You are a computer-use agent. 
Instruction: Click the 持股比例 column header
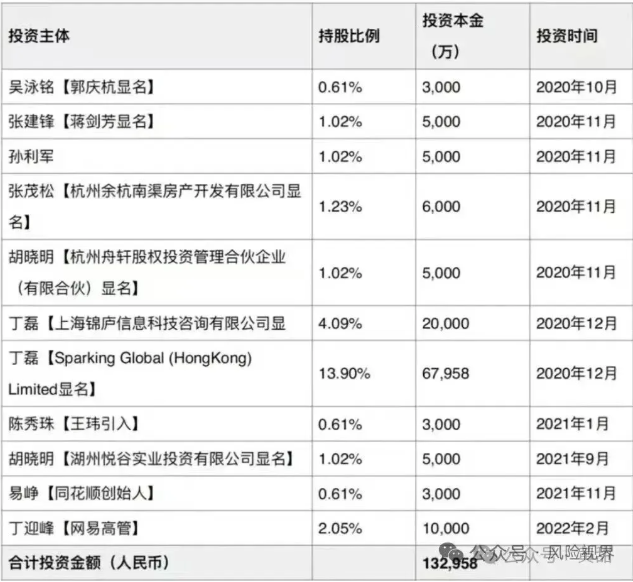coord(348,36)
